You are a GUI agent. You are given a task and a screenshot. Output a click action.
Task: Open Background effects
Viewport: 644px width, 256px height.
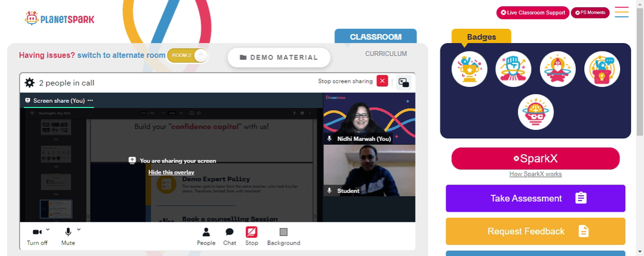point(283,237)
